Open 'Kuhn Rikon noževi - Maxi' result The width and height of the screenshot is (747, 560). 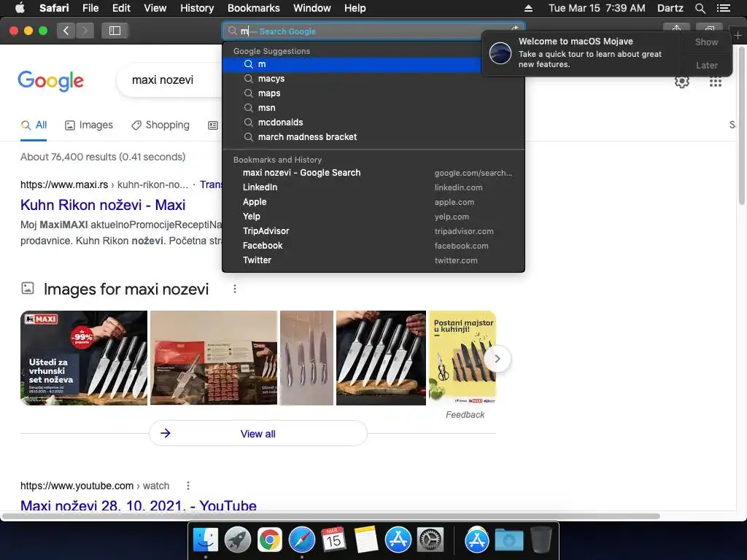[x=103, y=205]
